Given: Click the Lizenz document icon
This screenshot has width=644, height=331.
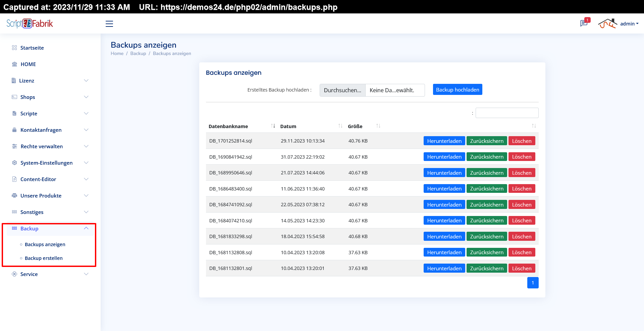Looking at the screenshot, I should 14,80.
